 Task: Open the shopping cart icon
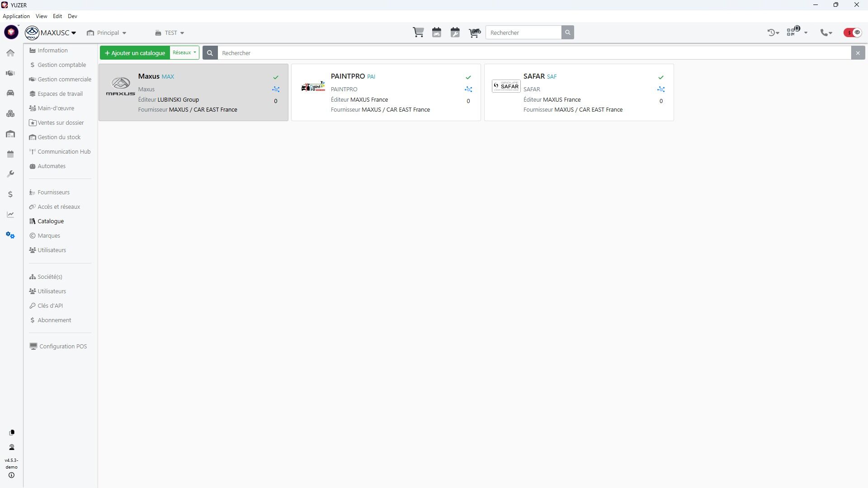tap(418, 33)
